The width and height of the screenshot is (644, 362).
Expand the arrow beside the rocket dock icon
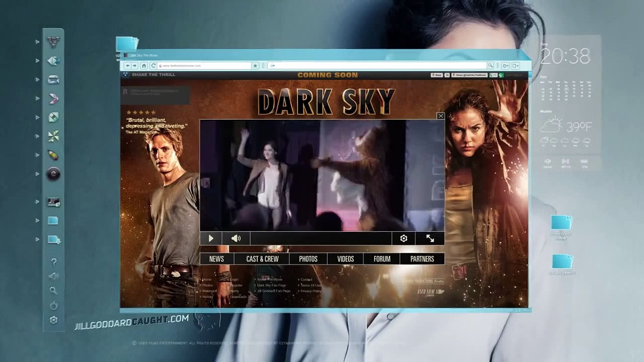(37, 155)
